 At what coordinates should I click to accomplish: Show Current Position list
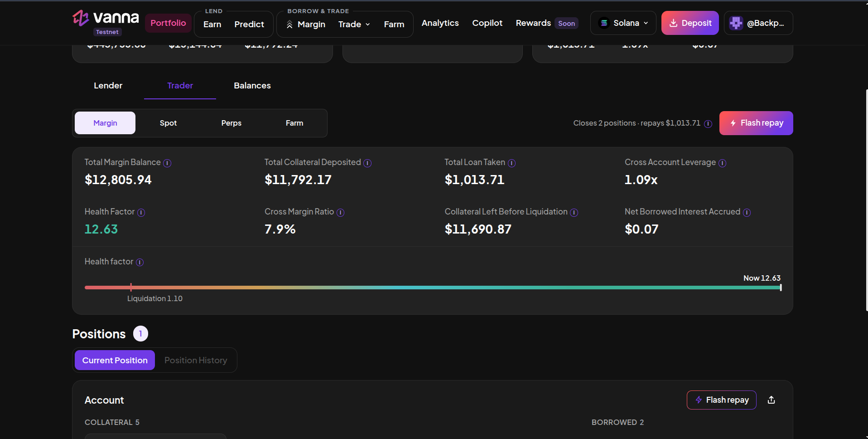coord(115,360)
